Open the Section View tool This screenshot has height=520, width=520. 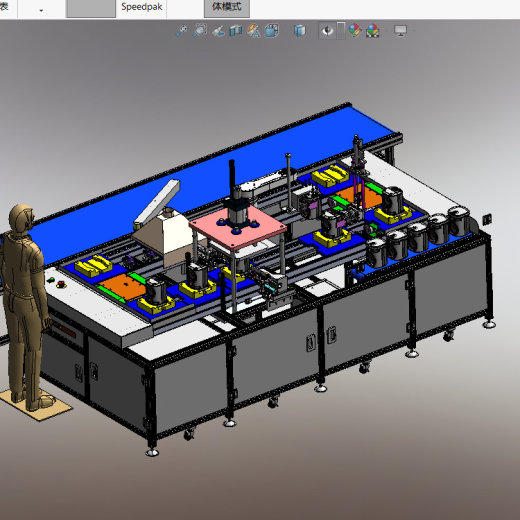tap(236, 31)
